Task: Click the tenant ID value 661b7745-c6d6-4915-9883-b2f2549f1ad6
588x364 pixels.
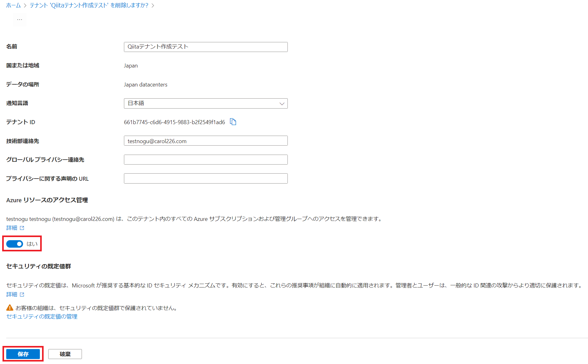Action: click(174, 122)
